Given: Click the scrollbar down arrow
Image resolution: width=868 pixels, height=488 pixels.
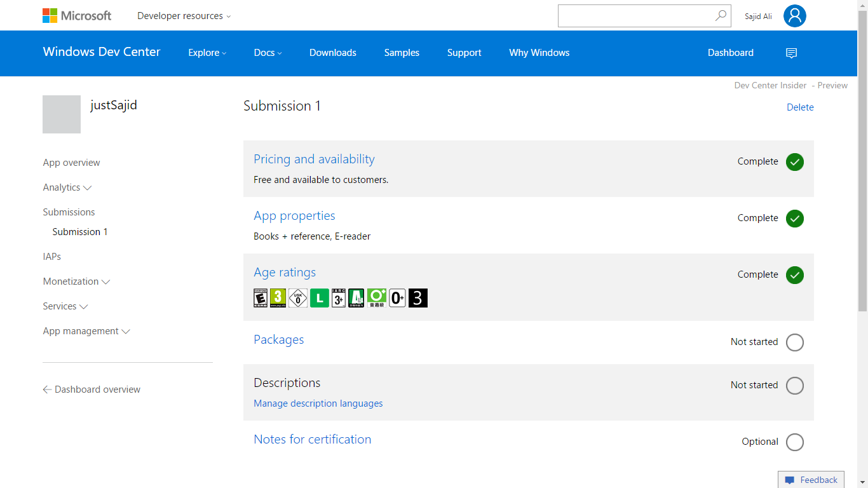Looking at the screenshot, I should pos(862,483).
